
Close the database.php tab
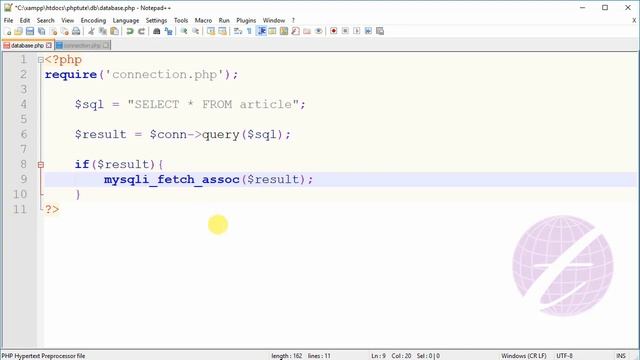click(x=49, y=45)
